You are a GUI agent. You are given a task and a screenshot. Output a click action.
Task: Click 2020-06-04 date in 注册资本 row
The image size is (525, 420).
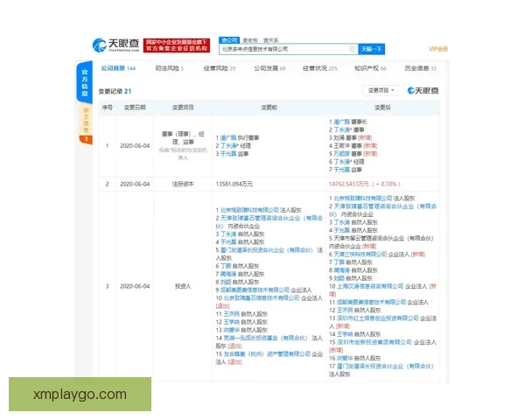pos(135,184)
